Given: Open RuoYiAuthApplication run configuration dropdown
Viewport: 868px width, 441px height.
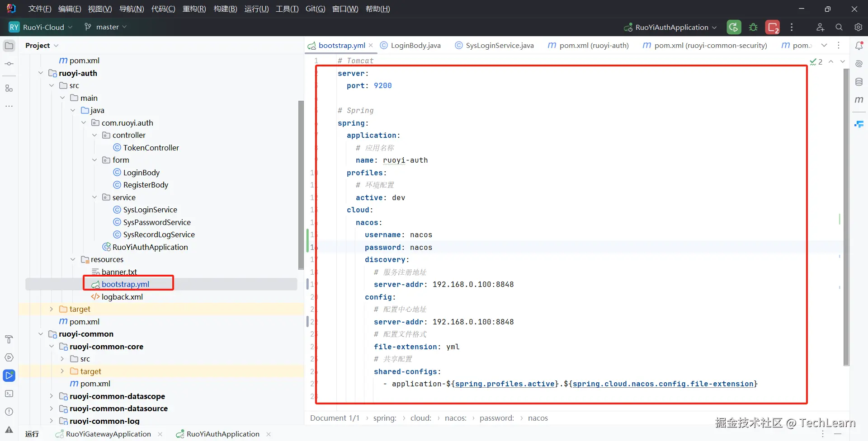Looking at the screenshot, I should click(x=670, y=27).
